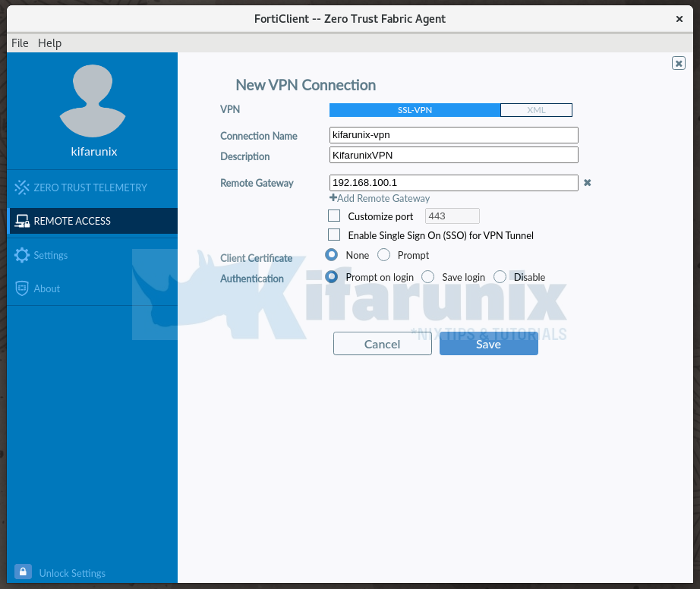Click the Unlock Settings padlock icon
Screen dimensions: 700x589
point(23,572)
